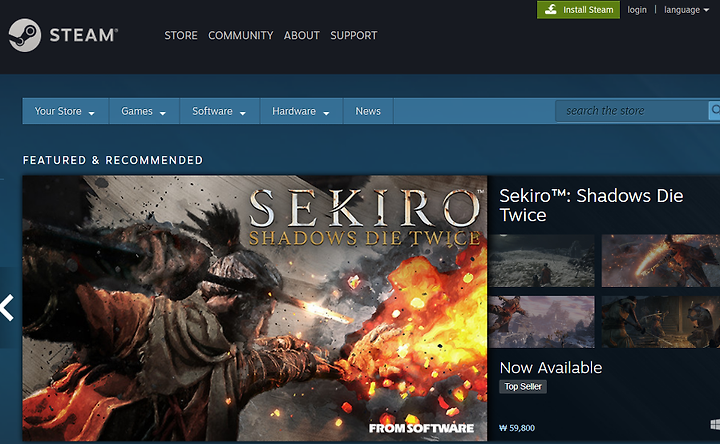View the leaping warrior screenshot thumbnail
Viewport: 720px width, 444px height.
541,322
